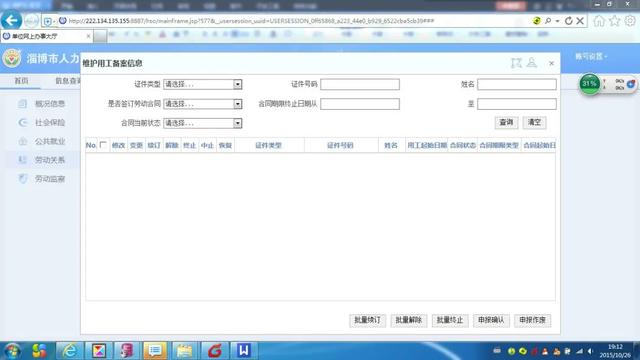
Task: Click the site emblem logo
Action: click(x=12, y=58)
